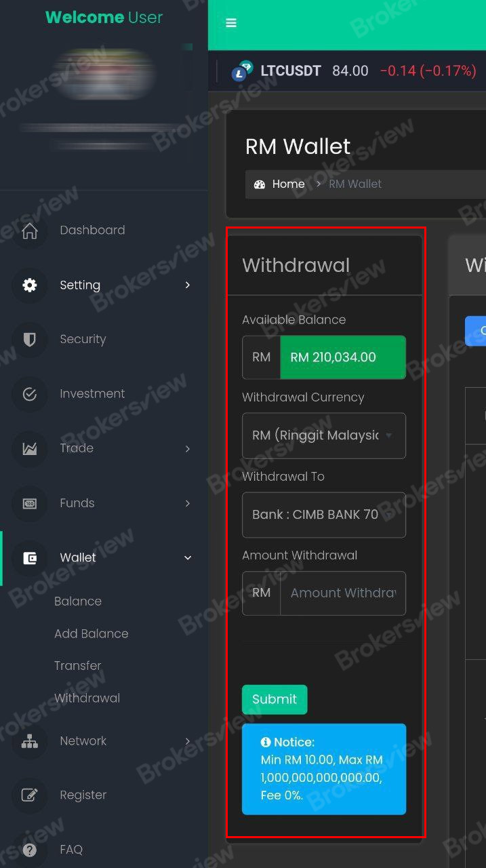The image size is (486, 868).
Task: Click the Security shield icon
Action: pos(30,339)
